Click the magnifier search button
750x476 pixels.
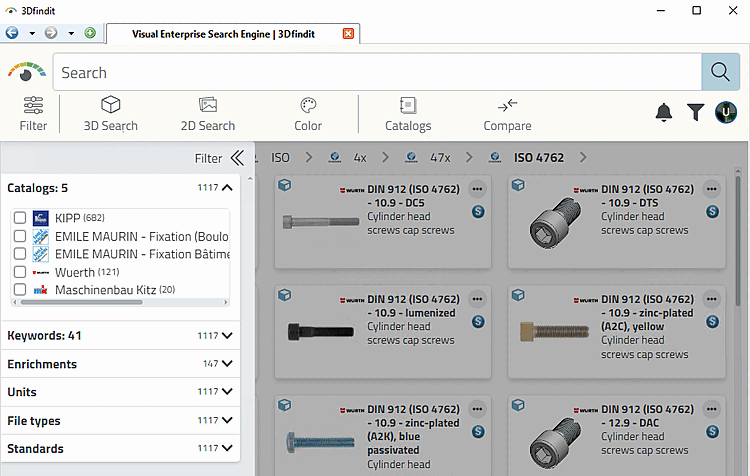[x=719, y=72]
